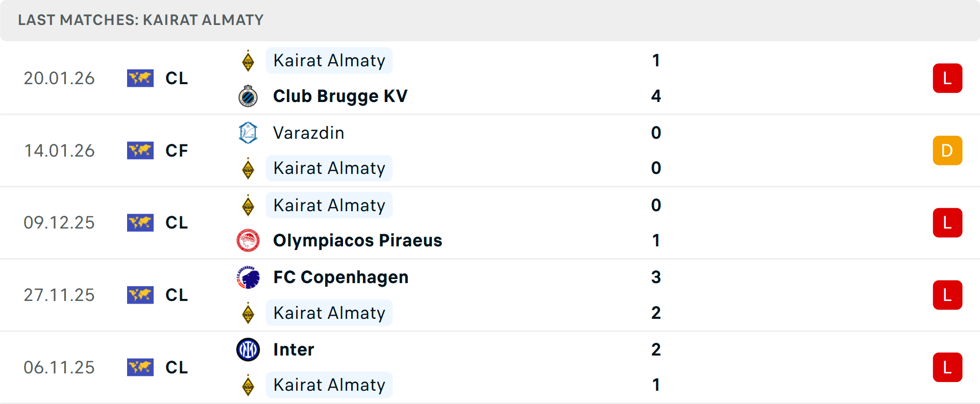The image size is (980, 404).
Task: Click the Inter club badge icon
Action: tap(249, 349)
